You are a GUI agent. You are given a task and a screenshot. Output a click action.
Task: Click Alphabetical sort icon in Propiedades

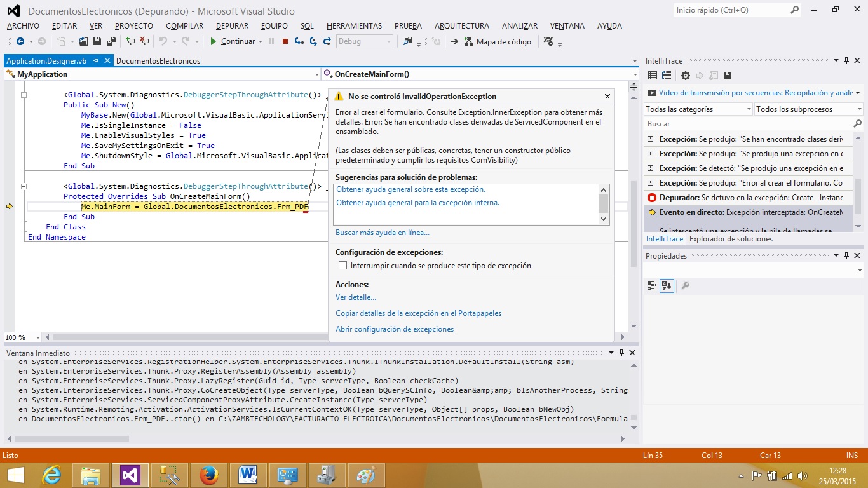point(667,286)
